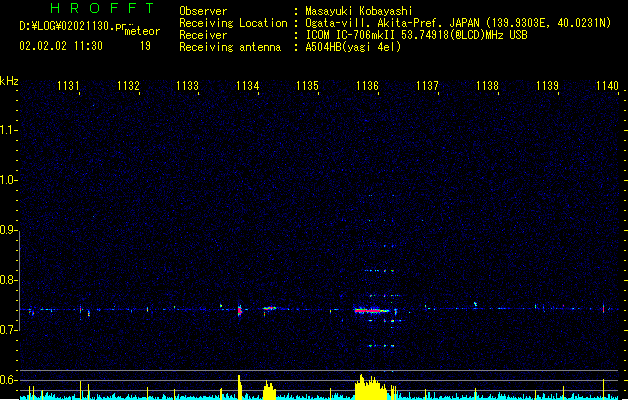Click the kHz axis unit label

coord(9,81)
